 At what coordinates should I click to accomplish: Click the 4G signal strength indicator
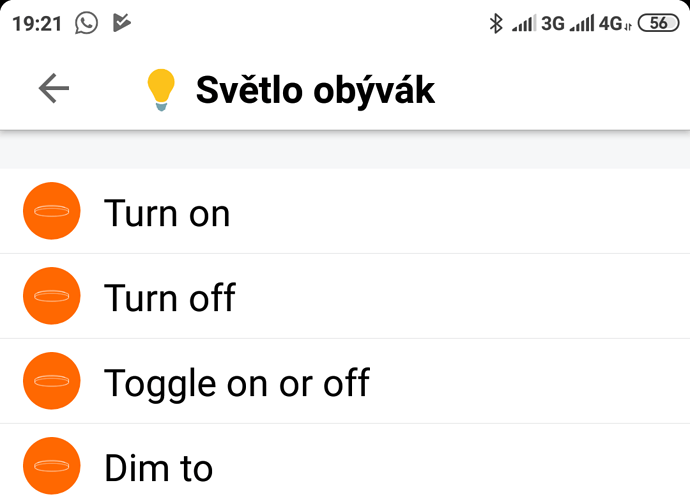pyautogui.click(x=600, y=22)
